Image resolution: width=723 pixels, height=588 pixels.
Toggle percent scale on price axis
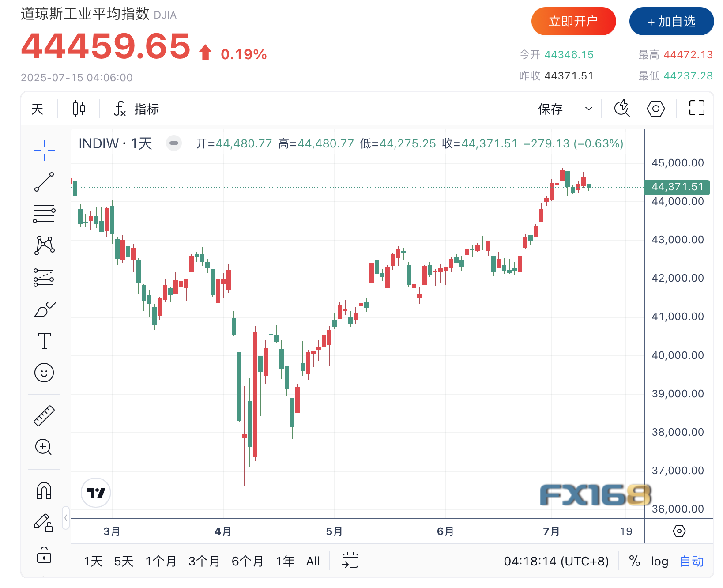[635, 561]
